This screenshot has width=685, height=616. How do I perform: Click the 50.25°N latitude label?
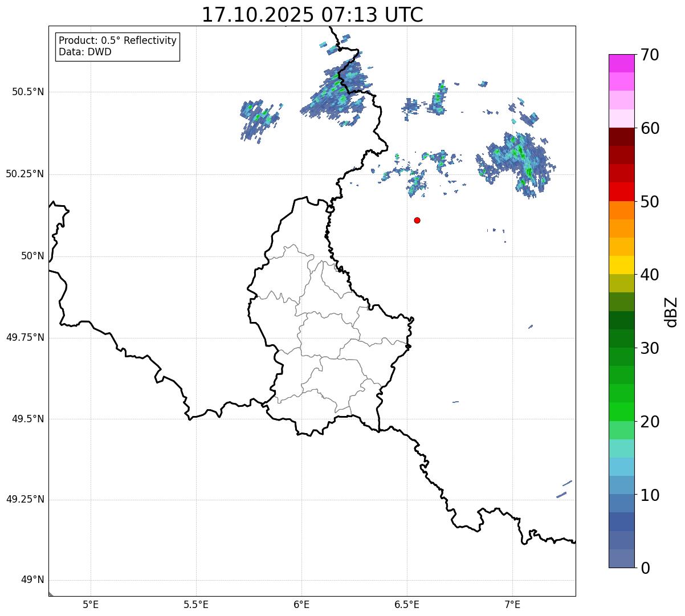point(25,174)
